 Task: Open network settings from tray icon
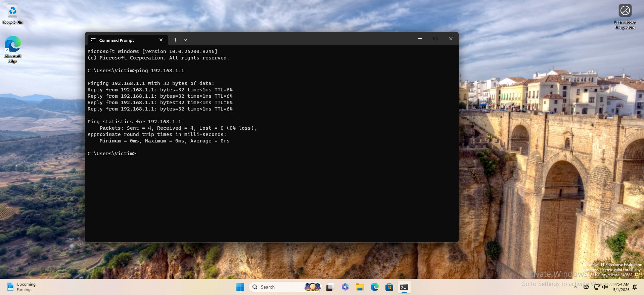[596, 287]
